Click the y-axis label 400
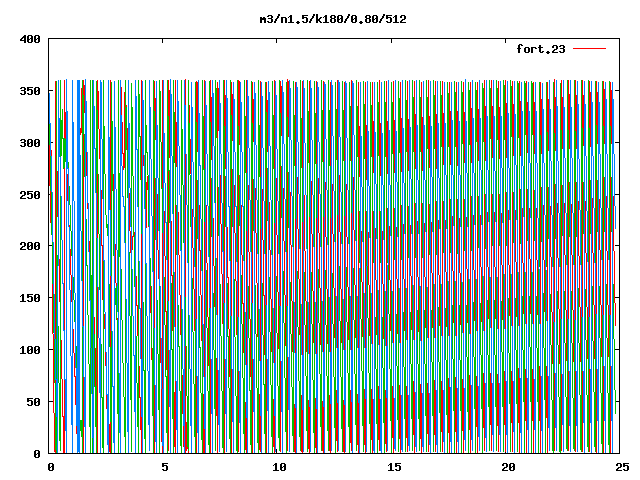Image resolution: width=640 pixels, height=480 pixels. coord(30,39)
